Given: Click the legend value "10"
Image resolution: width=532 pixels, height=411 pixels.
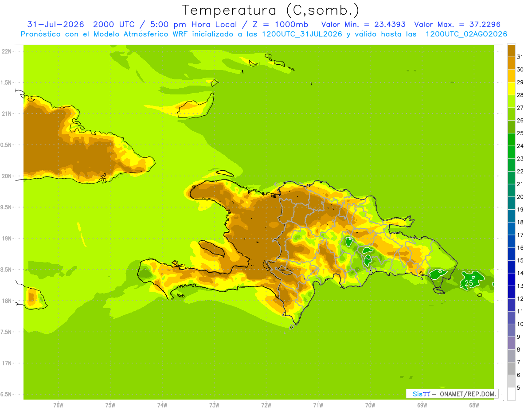Looking at the screenshot, I should point(520,324).
